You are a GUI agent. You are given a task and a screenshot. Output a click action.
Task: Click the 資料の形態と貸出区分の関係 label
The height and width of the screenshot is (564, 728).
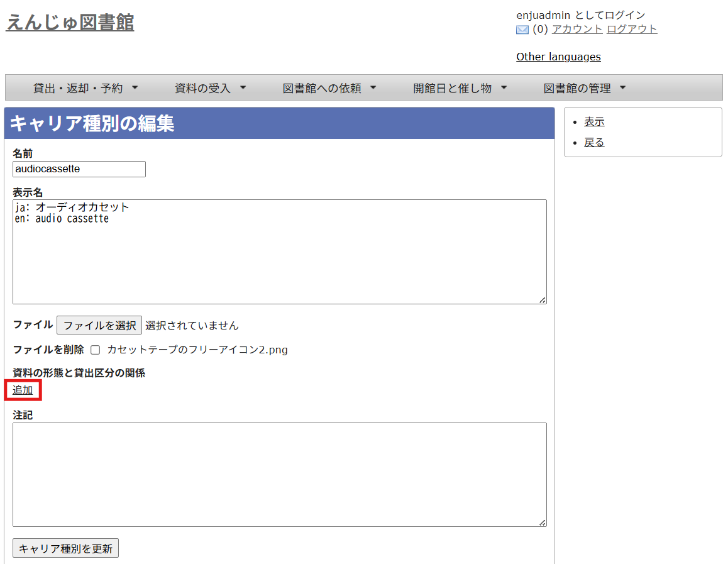click(x=79, y=373)
